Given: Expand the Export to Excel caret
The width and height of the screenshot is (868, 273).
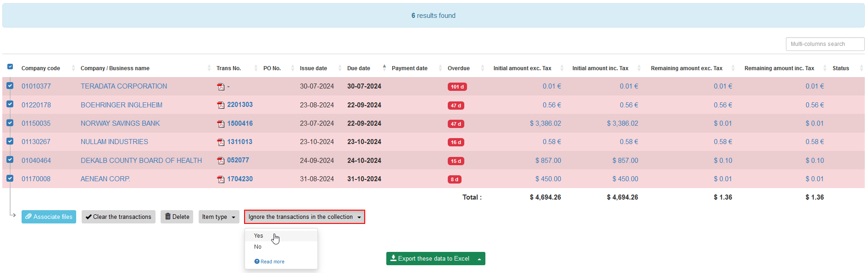Looking at the screenshot, I should pos(479,259).
